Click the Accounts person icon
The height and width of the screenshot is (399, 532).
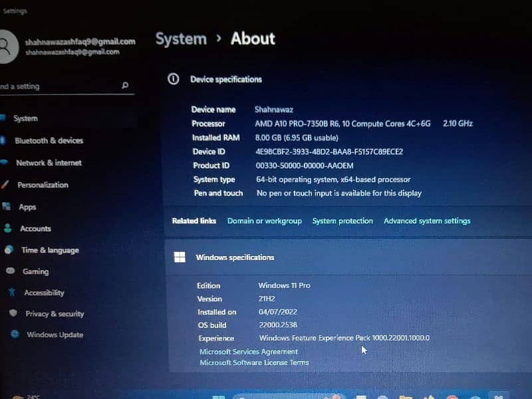click(7, 228)
